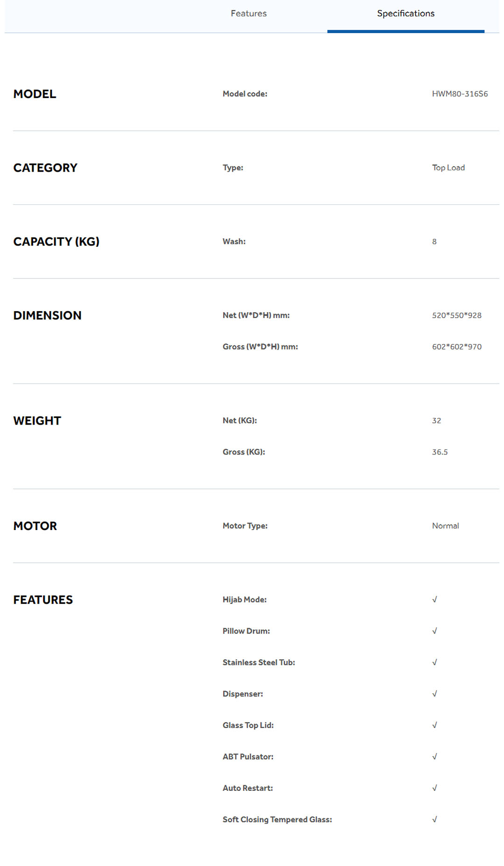Click the Hijab Mode checkmark
The height and width of the screenshot is (866, 504).
click(x=434, y=600)
